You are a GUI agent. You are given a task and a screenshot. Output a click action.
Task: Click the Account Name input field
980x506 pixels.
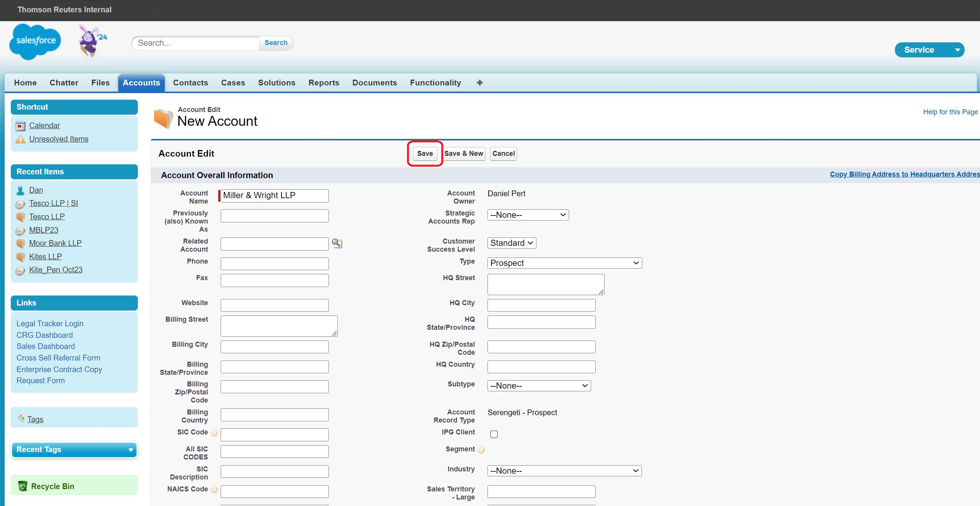click(x=275, y=195)
